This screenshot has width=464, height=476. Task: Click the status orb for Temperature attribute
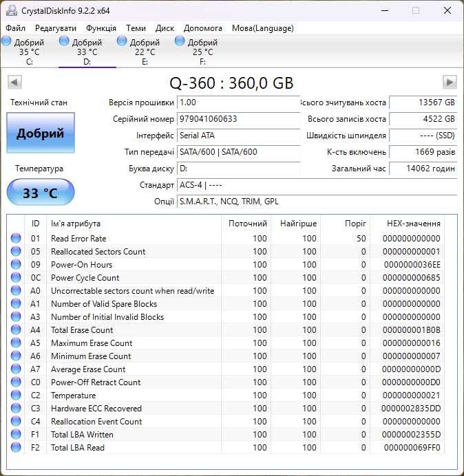[x=16, y=395]
